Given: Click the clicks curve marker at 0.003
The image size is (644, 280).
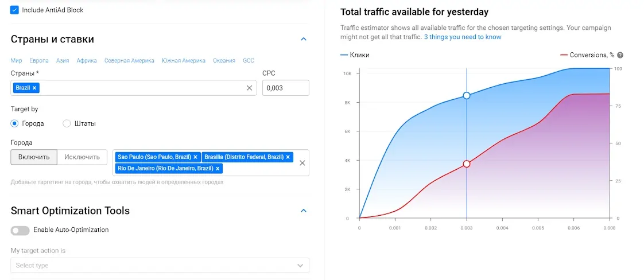Looking at the screenshot, I should click(x=467, y=95).
